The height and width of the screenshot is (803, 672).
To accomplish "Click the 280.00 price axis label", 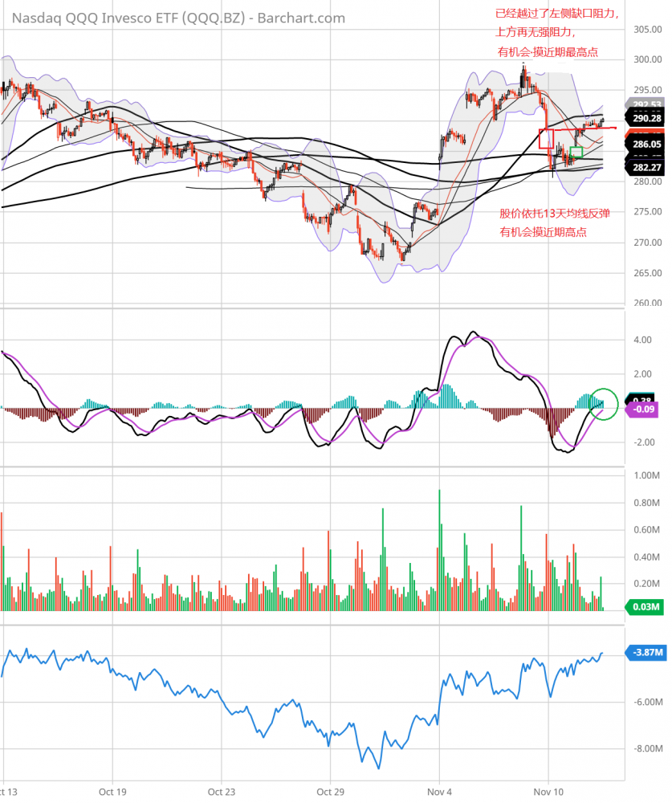I will coord(647,181).
